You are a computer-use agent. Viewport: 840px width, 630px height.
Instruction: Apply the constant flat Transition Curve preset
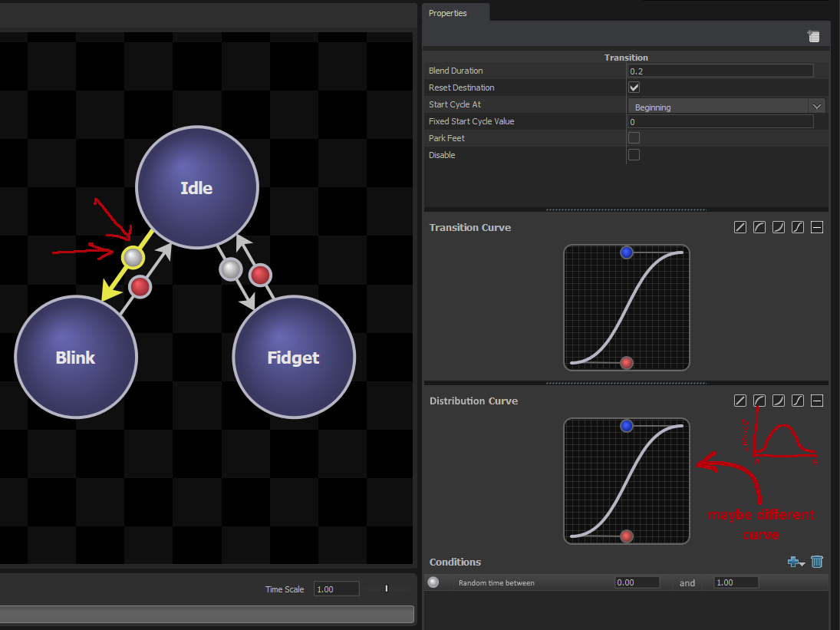(x=816, y=227)
